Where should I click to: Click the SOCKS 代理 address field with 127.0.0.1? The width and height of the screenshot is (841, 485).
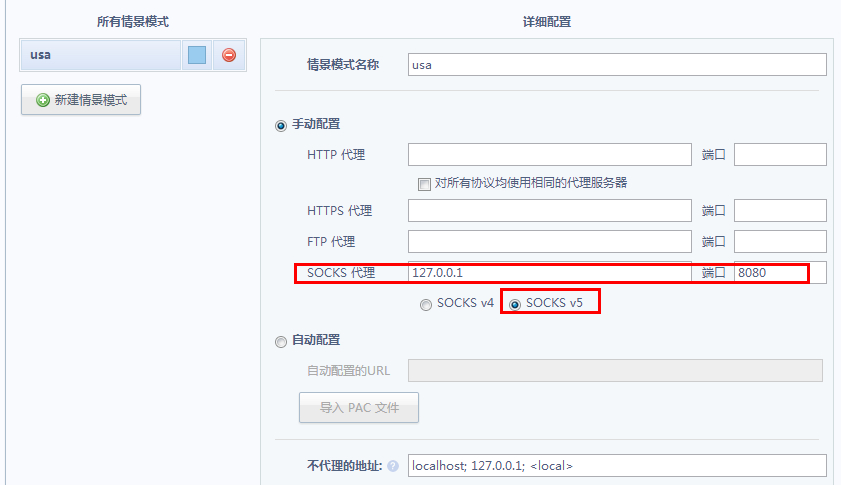550,273
